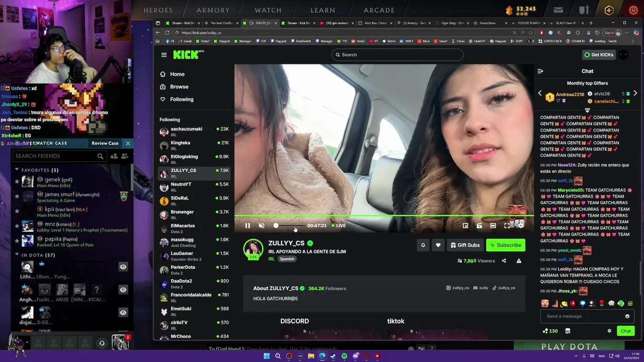Open ParkerDota channel in following list
Screen dimensions: 644x362
[x=194, y=270]
